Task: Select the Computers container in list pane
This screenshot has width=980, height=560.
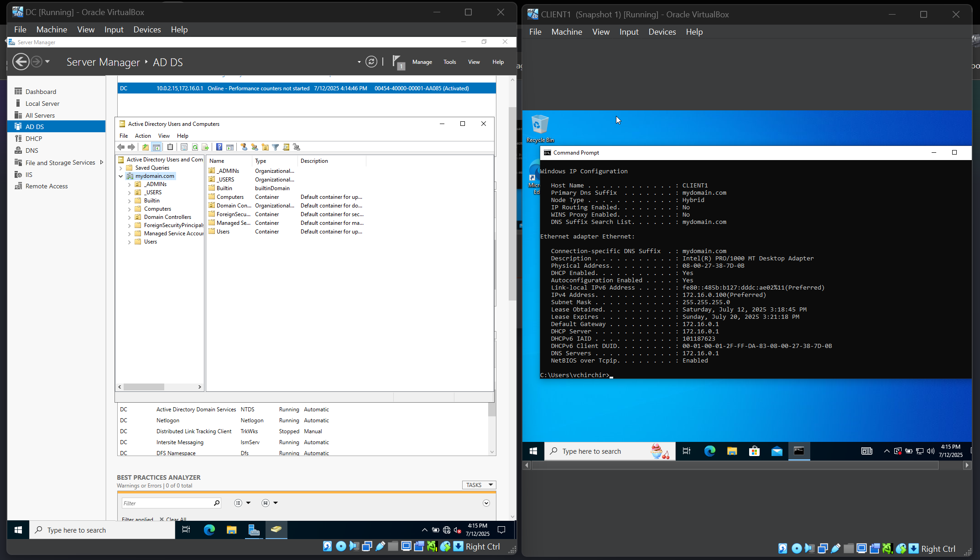Action: (230, 197)
